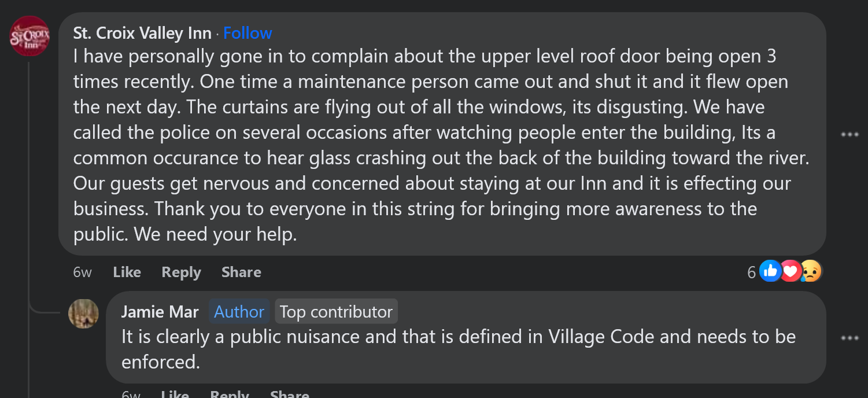This screenshot has height=398, width=868.
Task: Reply to Jamie Mar's comment
Action: [229, 395]
